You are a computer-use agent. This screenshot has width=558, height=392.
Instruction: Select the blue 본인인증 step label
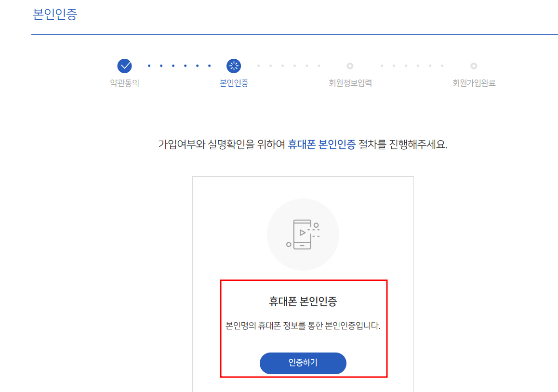point(234,83)
